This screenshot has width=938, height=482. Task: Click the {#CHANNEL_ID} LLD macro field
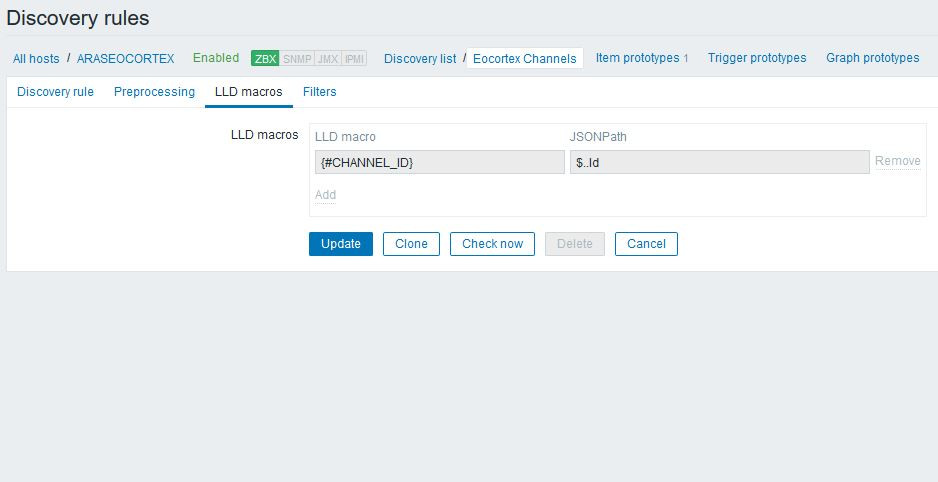(440, 162)
